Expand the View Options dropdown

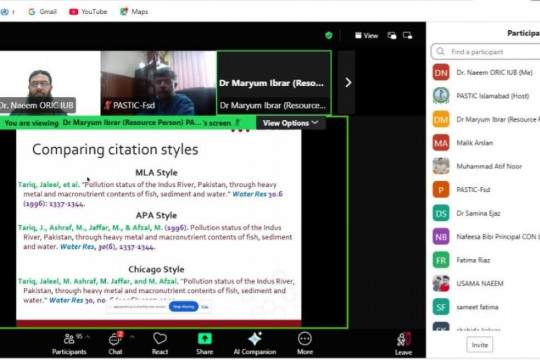290,123
